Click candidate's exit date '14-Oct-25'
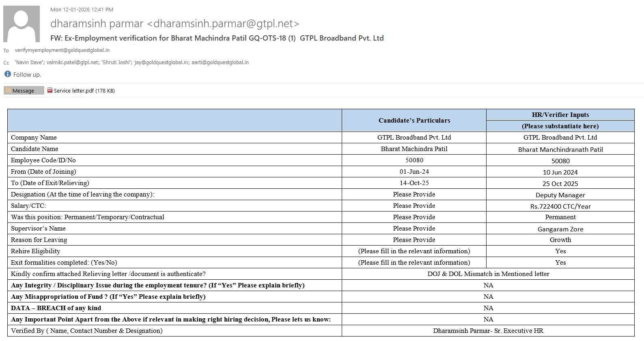Screen dimensions: 644x341 (x=414, y=183)
